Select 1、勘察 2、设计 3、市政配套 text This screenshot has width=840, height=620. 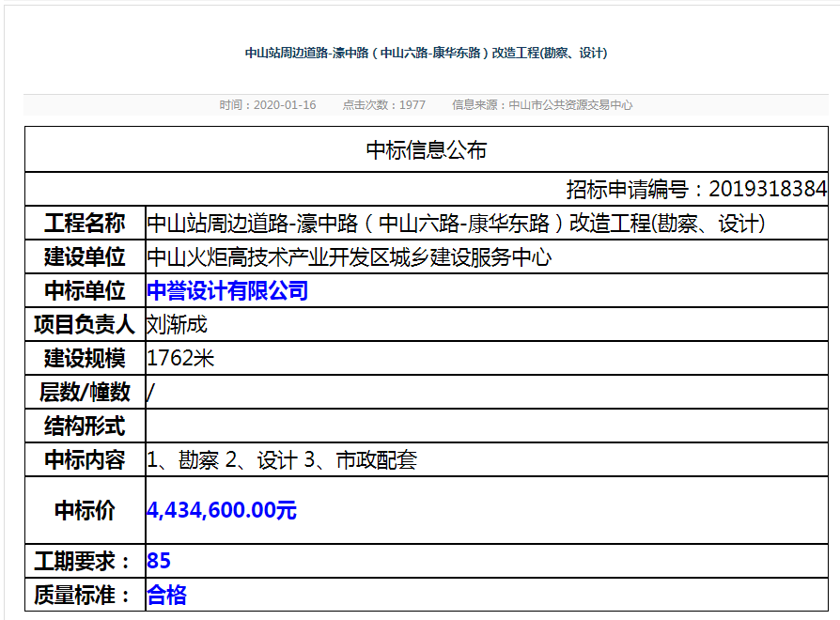(x=282, y=460)
